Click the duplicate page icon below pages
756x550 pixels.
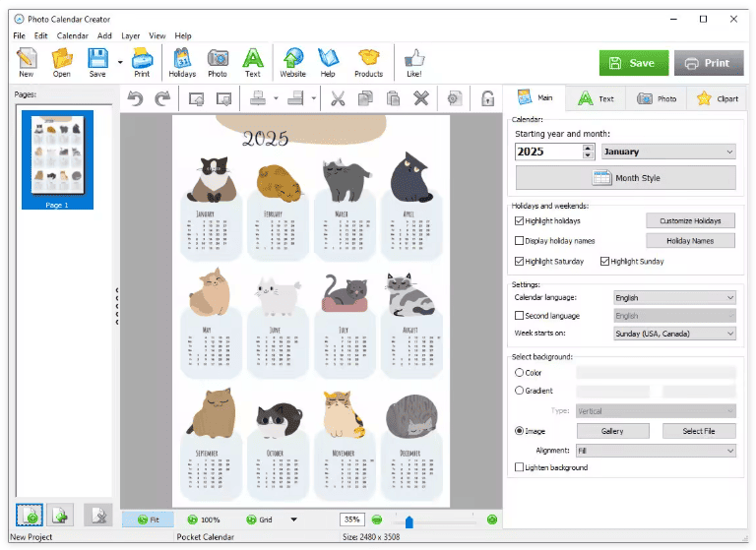[x=59, y=515]
